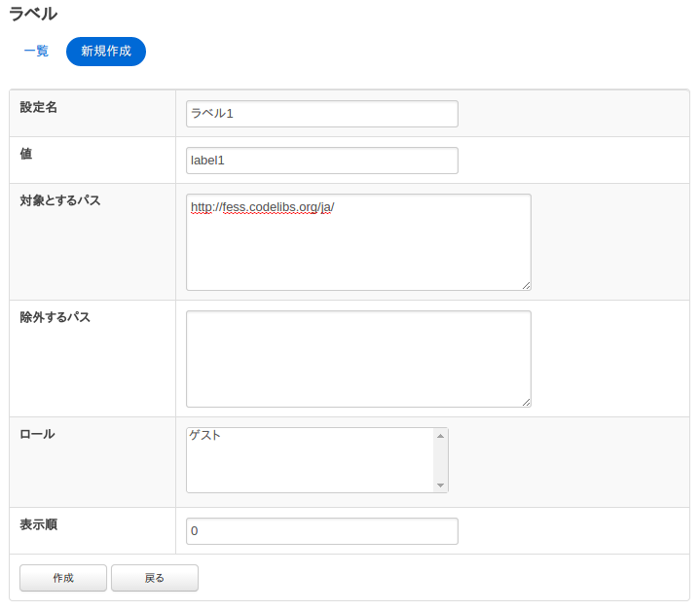Select the 新規作成 tab
700x611 pixels.
pos(106,52)
